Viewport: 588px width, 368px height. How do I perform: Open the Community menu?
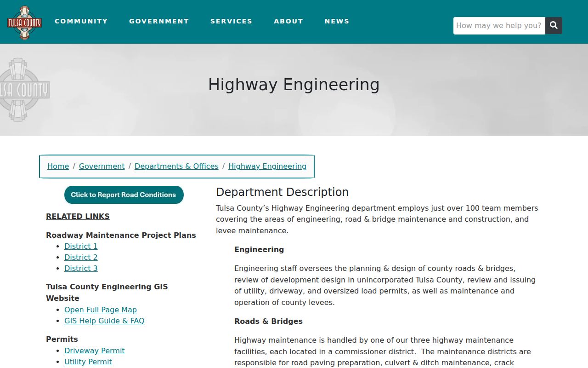click(x=81, y=21)
